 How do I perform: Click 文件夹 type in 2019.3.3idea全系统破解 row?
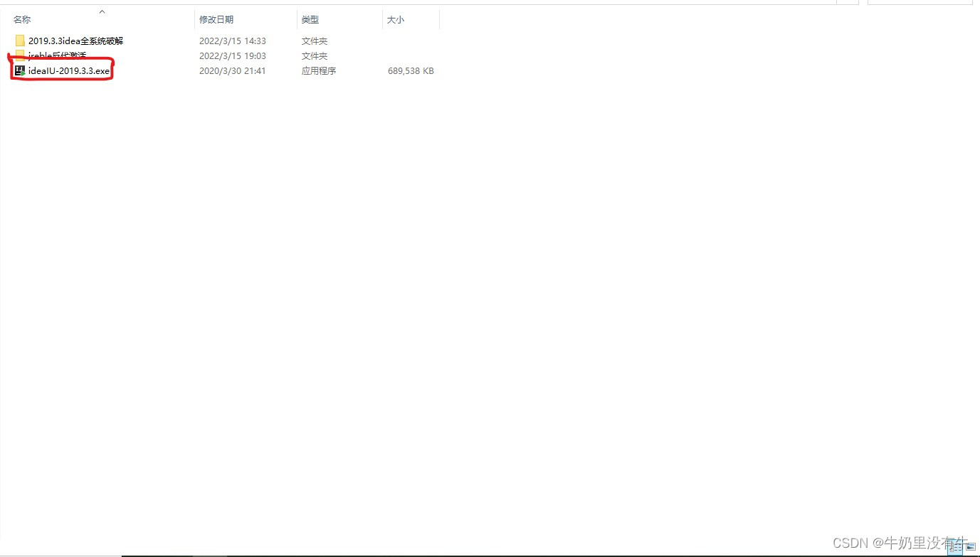315,41
